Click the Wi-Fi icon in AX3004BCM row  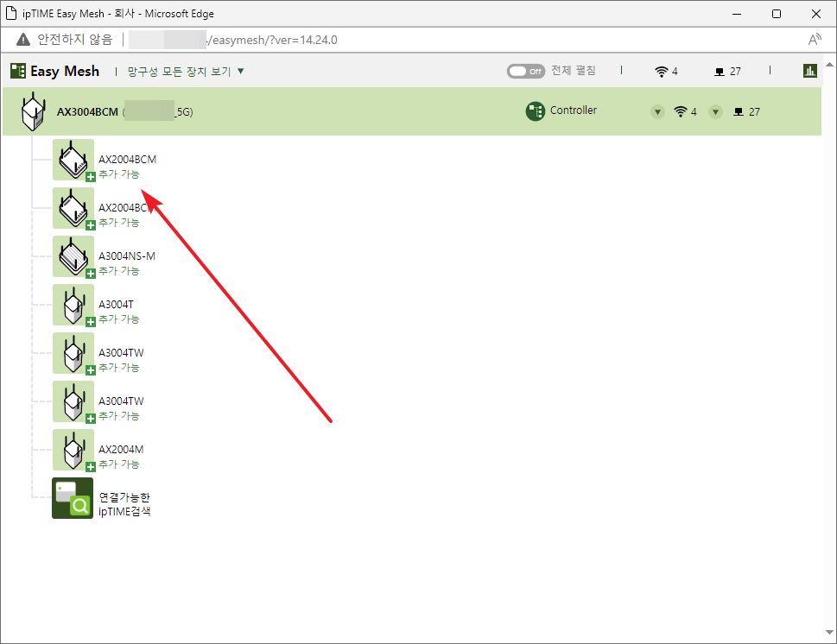(680, 111)
